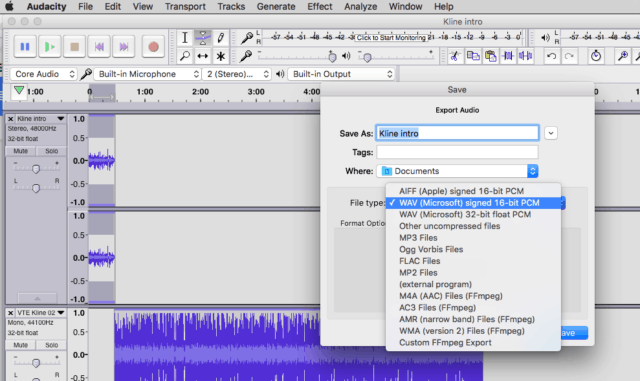Open the Effect menu

[x=320, y=7]
